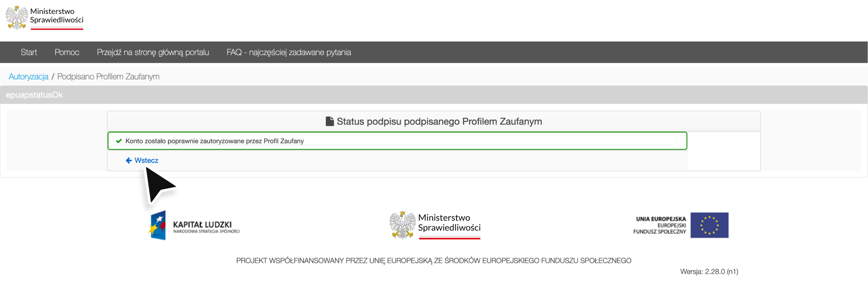Click the European Union flag emblem
This screenshot has height=298, width=868.
(709, 225)
